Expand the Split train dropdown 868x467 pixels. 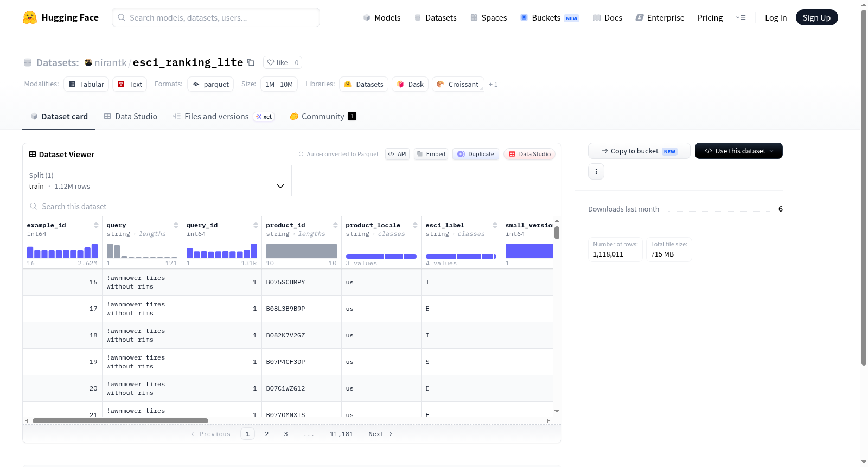pos(157,181)
